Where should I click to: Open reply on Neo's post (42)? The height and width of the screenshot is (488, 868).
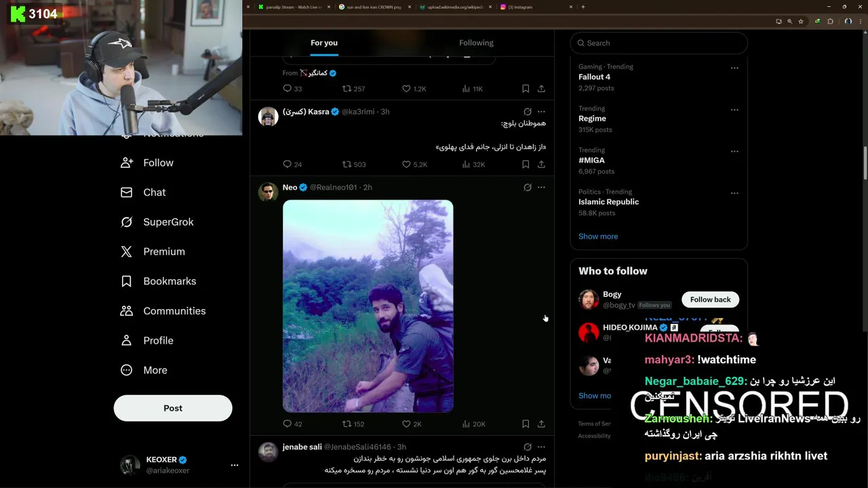click(x=292, y=424)
